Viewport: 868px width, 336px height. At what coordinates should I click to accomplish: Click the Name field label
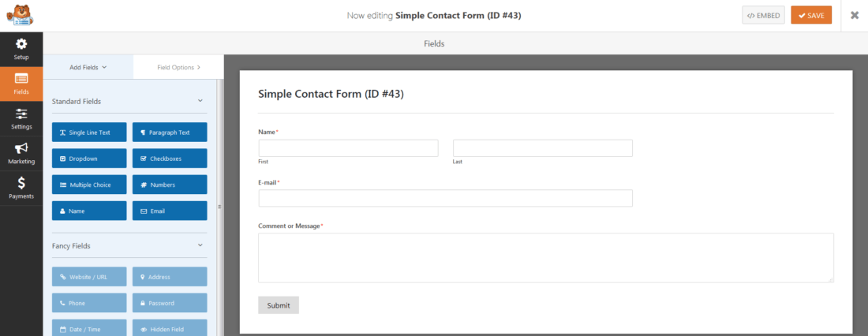(267, 132)
